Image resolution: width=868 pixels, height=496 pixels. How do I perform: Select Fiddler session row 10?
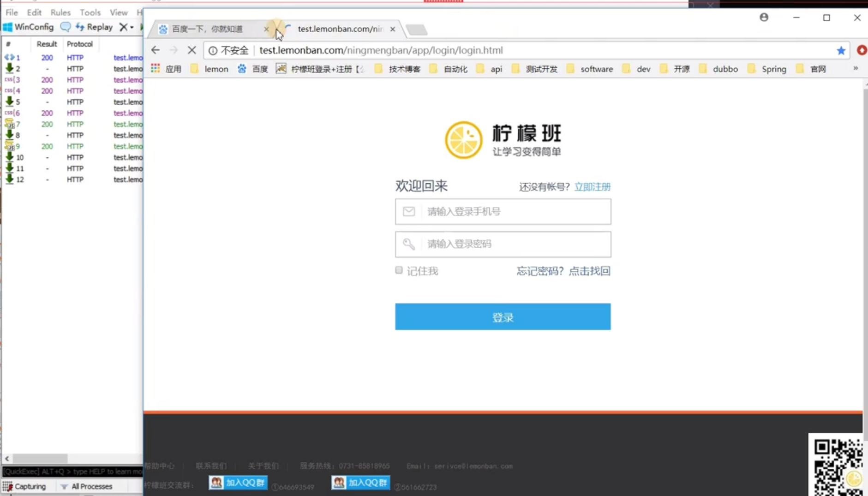pos(73,157)
